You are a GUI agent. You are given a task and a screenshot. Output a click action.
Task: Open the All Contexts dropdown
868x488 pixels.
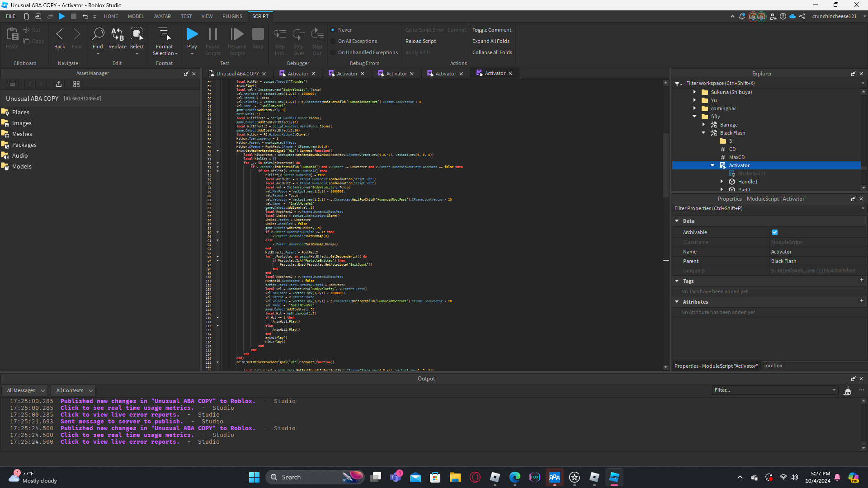pyautogui.click(x=74, y=390)
